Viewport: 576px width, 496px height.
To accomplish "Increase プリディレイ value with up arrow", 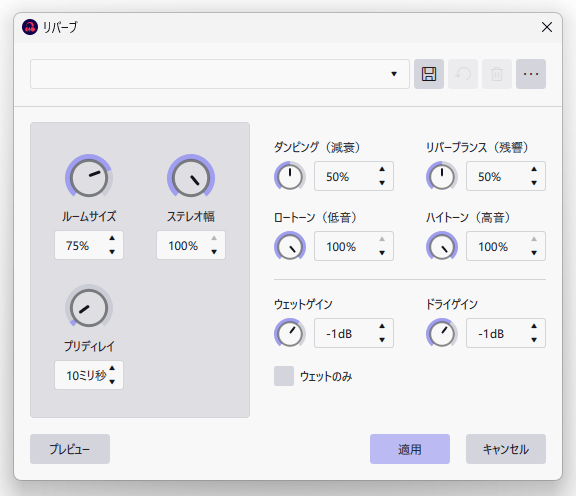I will click(112, 368).
